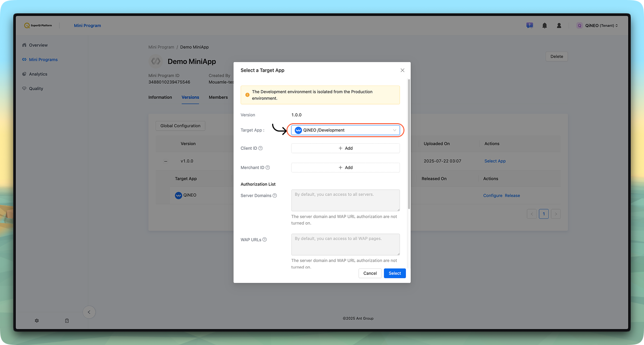Click the notification bell icon

click(x=545, y=26)
